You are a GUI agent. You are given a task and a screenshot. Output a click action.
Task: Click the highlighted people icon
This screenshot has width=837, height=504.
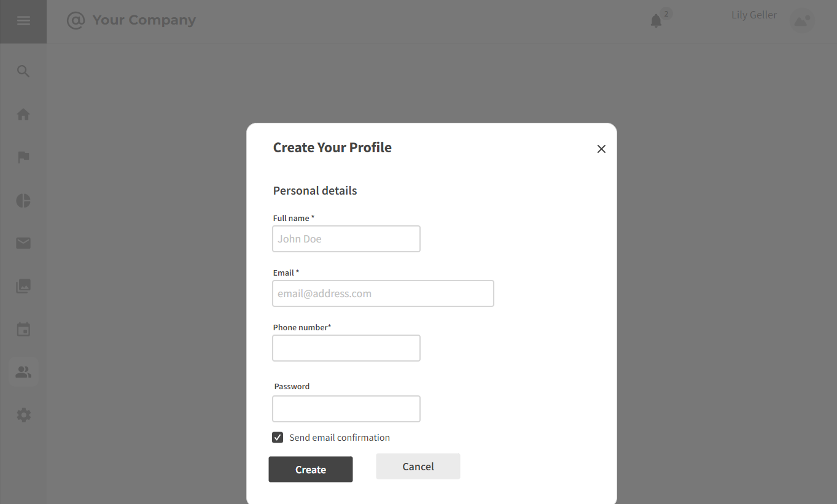[x=23, y=371]
